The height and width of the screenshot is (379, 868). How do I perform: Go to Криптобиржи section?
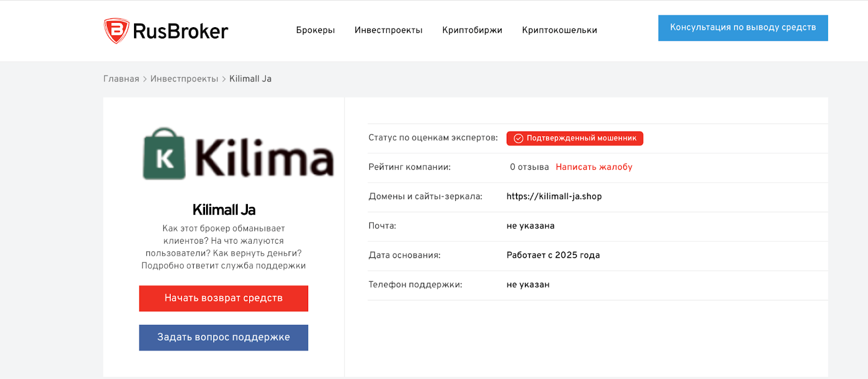click(472, 30)
